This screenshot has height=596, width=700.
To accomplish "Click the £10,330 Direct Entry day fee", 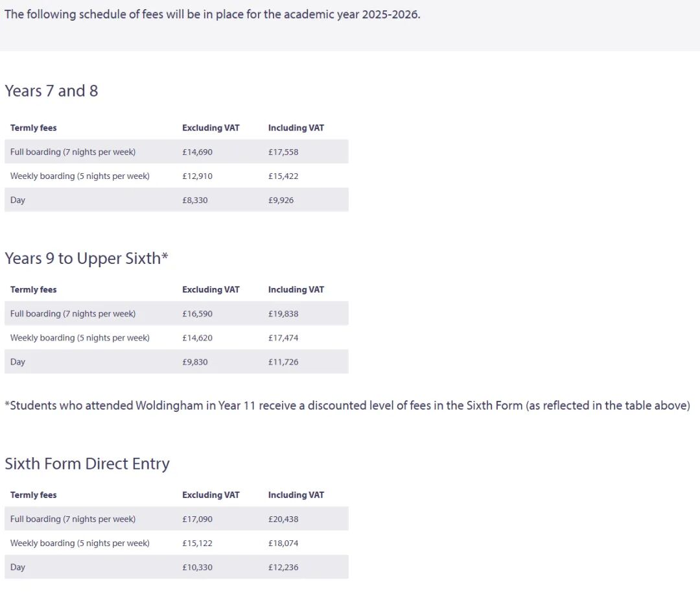I will pos(197,567).
